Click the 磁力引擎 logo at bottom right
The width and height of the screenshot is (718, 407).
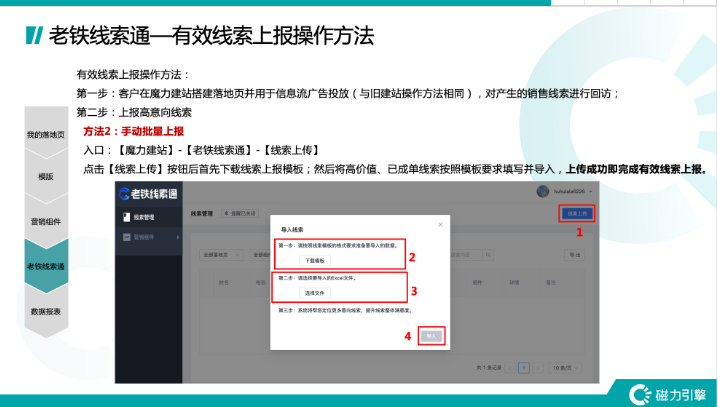click(668, 395)
